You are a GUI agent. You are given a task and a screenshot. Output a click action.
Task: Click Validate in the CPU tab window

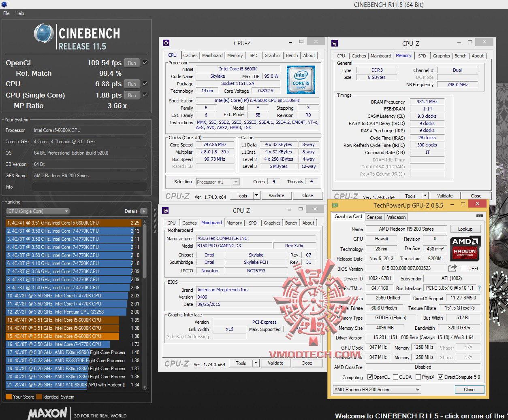pyautogui.click(x=276, y=195)
